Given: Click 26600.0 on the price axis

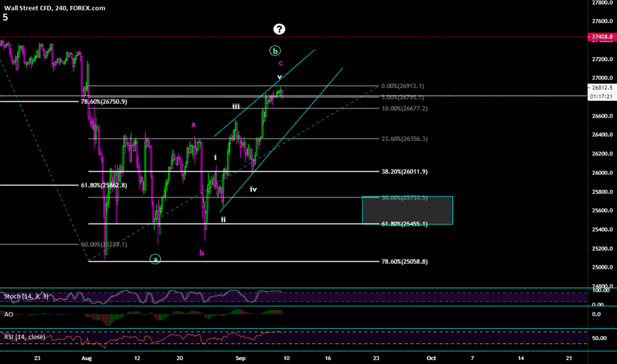Looking at the screenshot, I should [x=602, y=116].
